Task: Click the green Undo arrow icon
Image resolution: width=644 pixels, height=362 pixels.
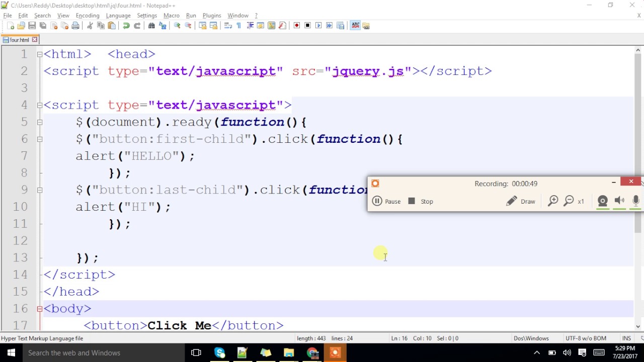Action: tap(126, 26)
